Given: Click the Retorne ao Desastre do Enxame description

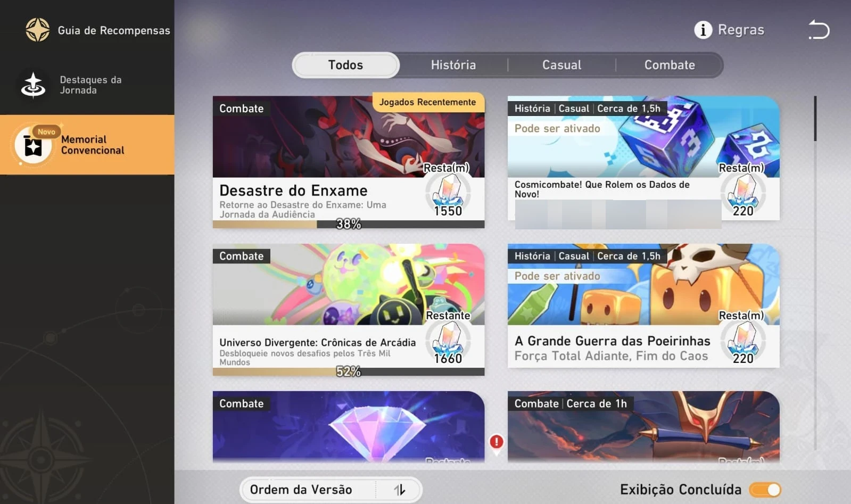Looking at the screenshot, I should (303, 210).
